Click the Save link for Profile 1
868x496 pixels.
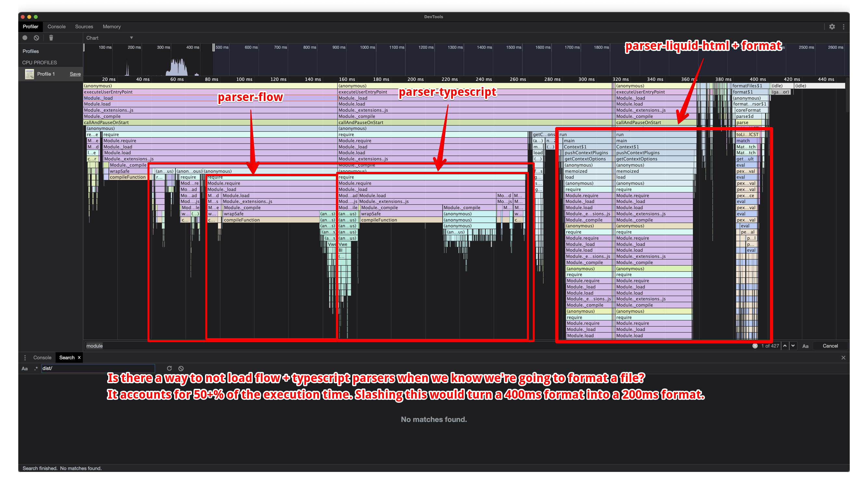tap(75, 74)
